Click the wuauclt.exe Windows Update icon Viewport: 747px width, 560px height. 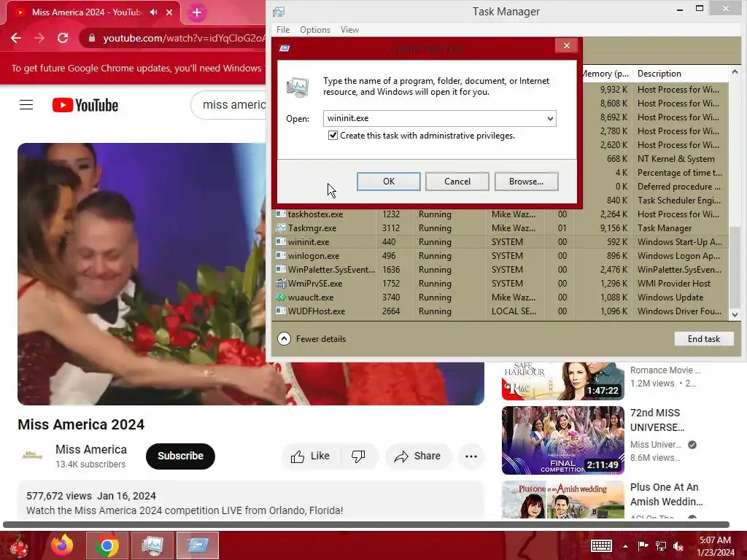pyautogui.click(x=281, y=297)
